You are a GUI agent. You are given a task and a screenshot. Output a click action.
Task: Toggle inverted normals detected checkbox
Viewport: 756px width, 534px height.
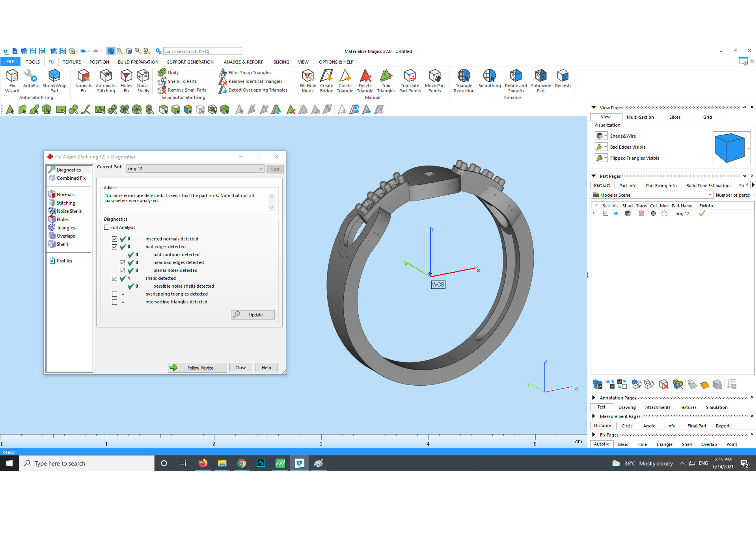[115, 239]
